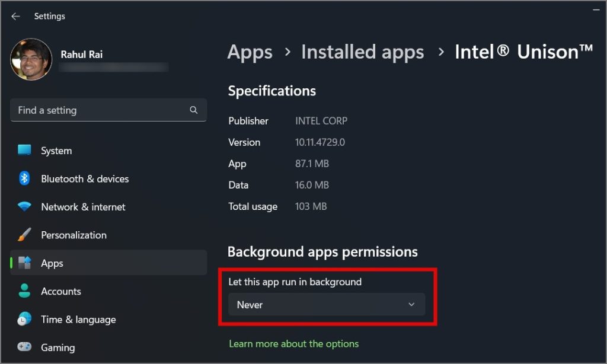Click the Gaming controller icon
Image resolution: width=607 pixels, height=364 pixels.
pyautogui.click(x=24, y=347)
